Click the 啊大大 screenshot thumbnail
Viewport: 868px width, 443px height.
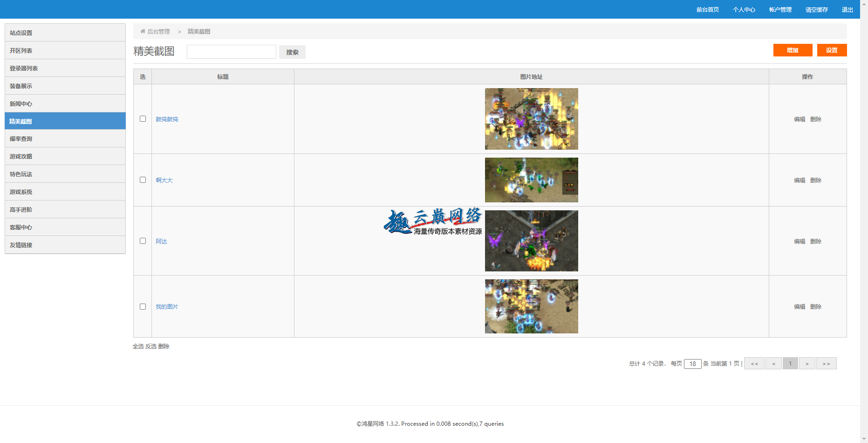point(531,180)
